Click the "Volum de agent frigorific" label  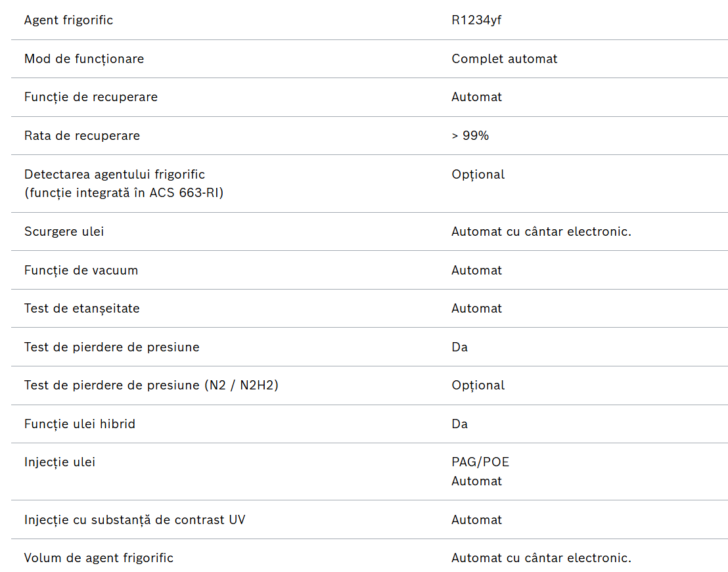(99, 558)
